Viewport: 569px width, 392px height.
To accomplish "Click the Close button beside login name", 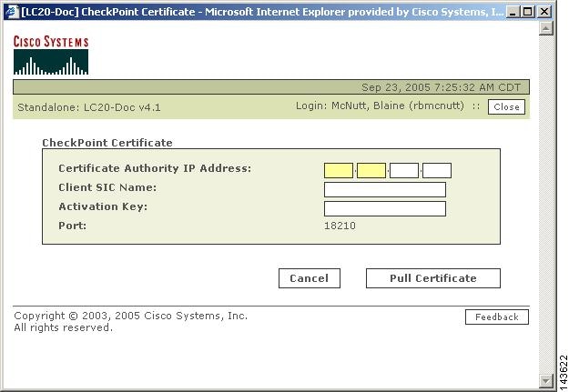I will click(506, 107).
